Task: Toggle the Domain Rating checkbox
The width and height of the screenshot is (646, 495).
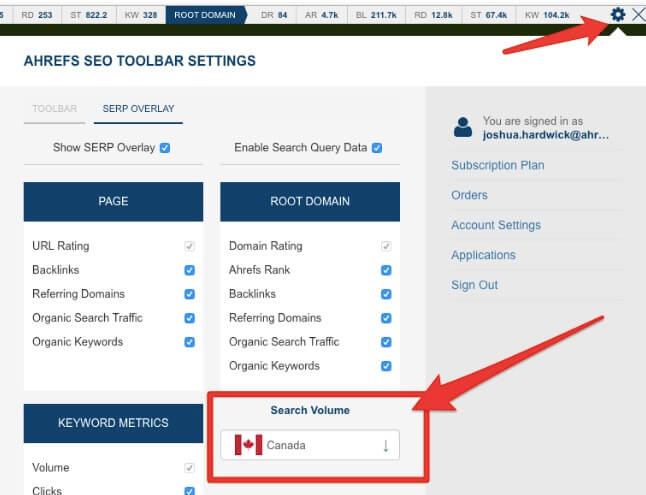Action: tap(386, 246)
